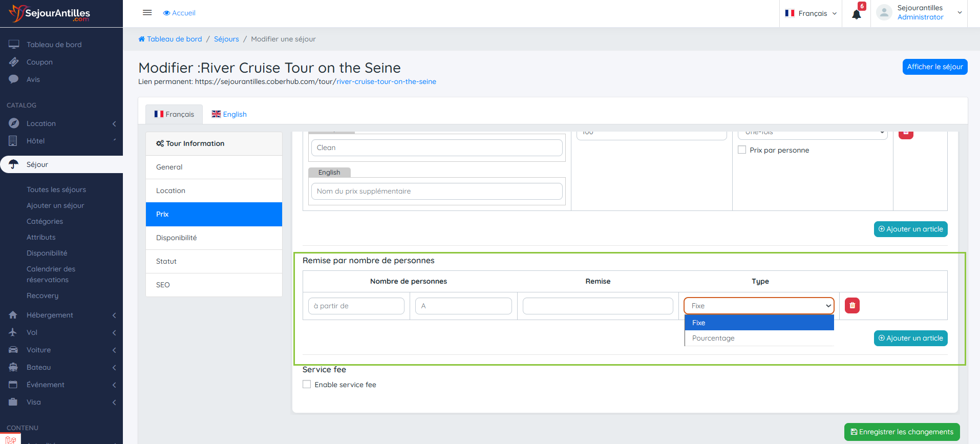Viewport: 980px width, 444px height.
Task: Check the Prix par personne box
Action: point(742,150)
